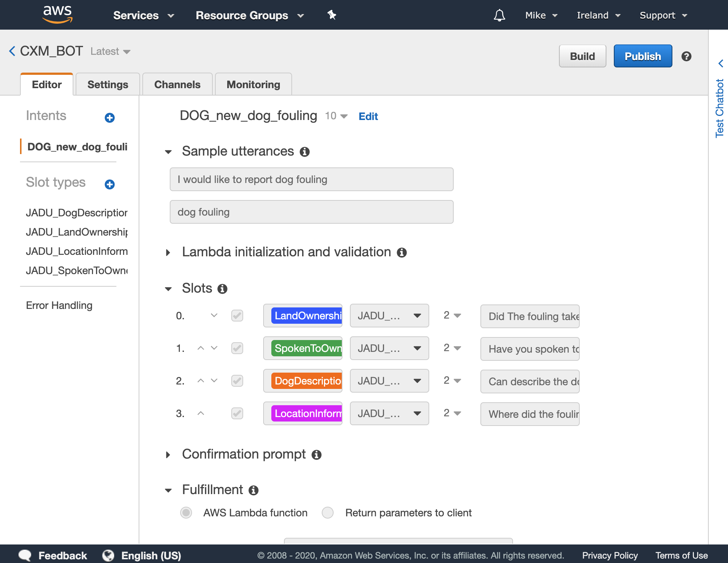Toggle required checkbox for LocationInformation slot
This screenshot has width=728, height=563.
[x=237, y=413]
